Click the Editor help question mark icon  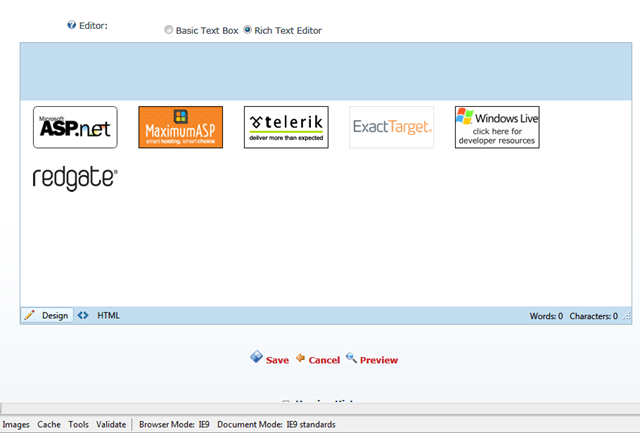pyautogui.click(x=71, y=25)
